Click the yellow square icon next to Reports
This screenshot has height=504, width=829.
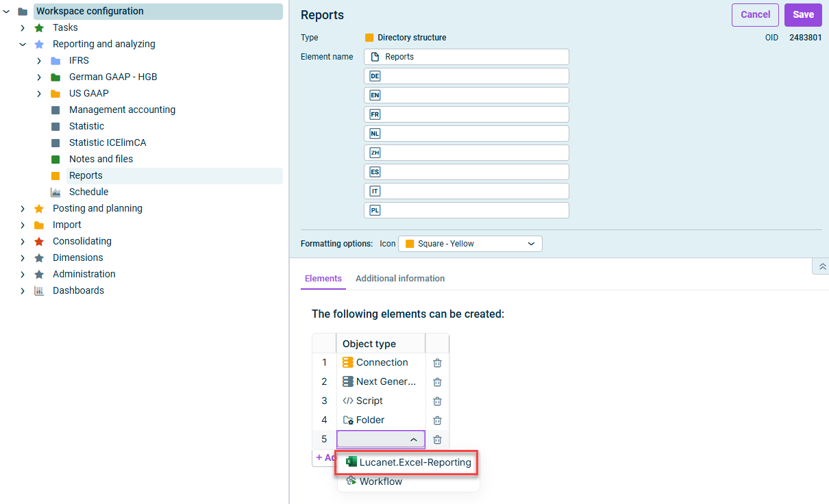click(56, 175)
